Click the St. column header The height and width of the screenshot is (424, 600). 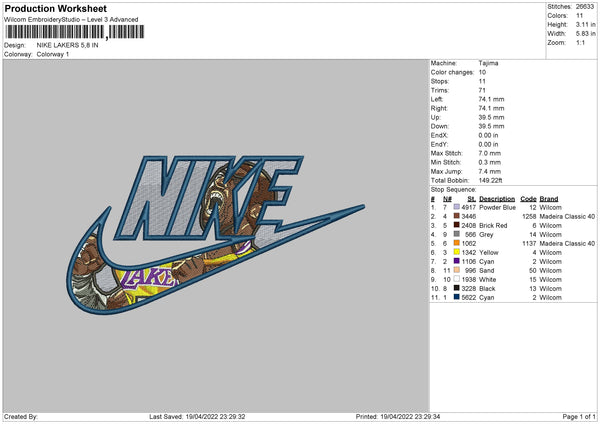coord(471,199)
